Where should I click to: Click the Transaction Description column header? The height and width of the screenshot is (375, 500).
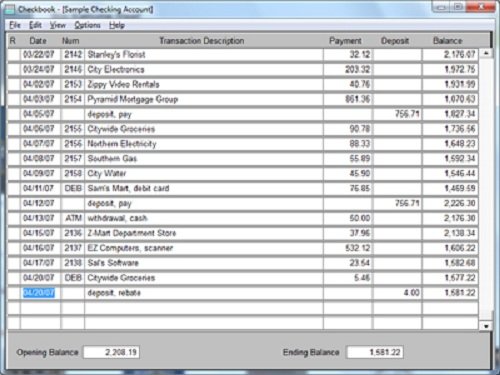pyautogui.click(x=202, y=41)
